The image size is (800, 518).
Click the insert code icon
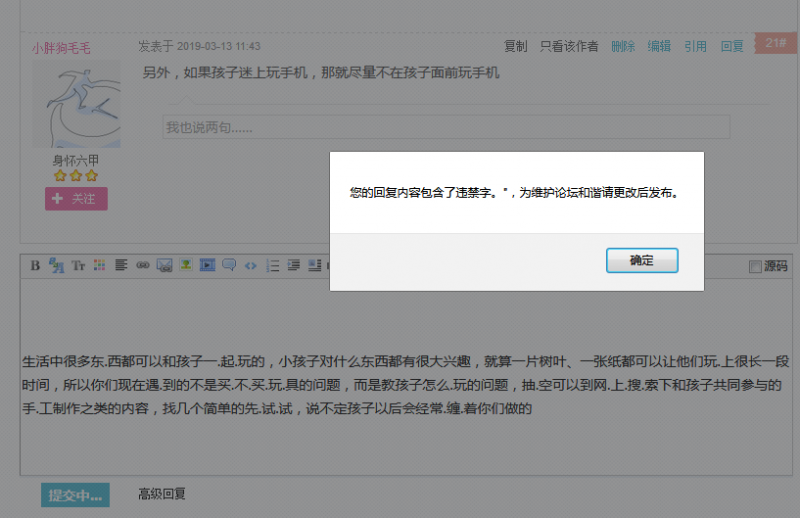coord(250,265)
